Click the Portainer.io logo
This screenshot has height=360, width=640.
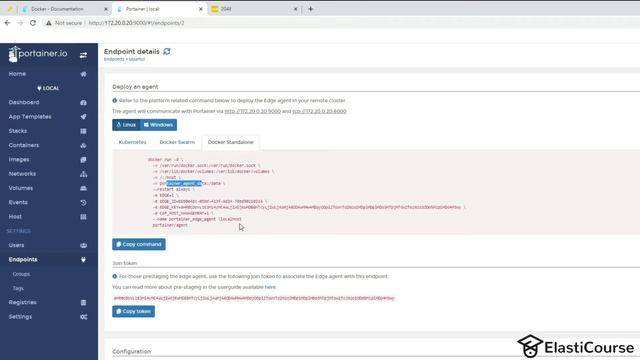[38, 54]
